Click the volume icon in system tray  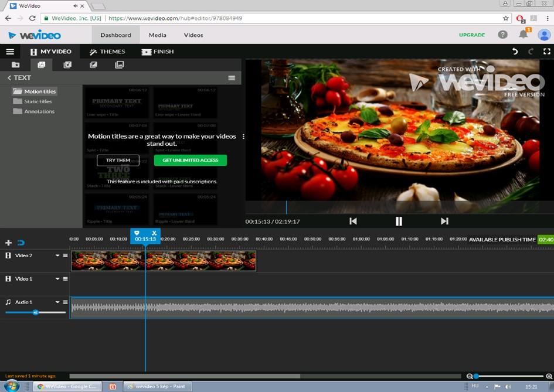(x=508, y=387)
